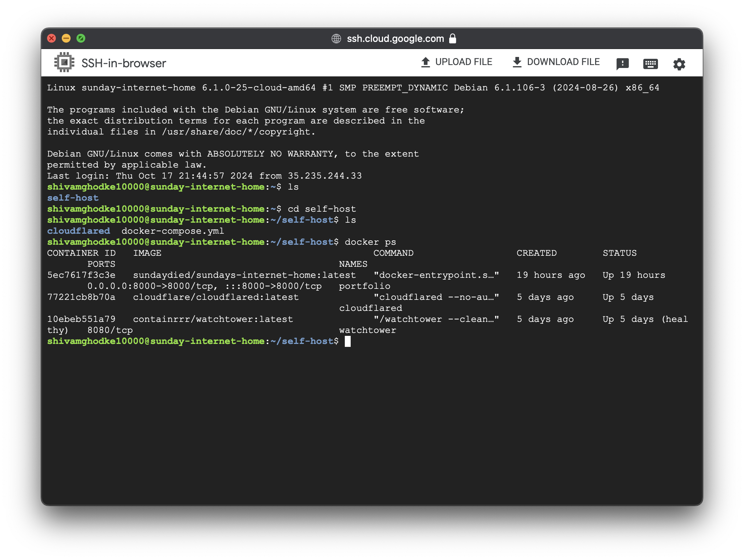Click the COMMAND column header
The image size is (744, 560).
393,253
